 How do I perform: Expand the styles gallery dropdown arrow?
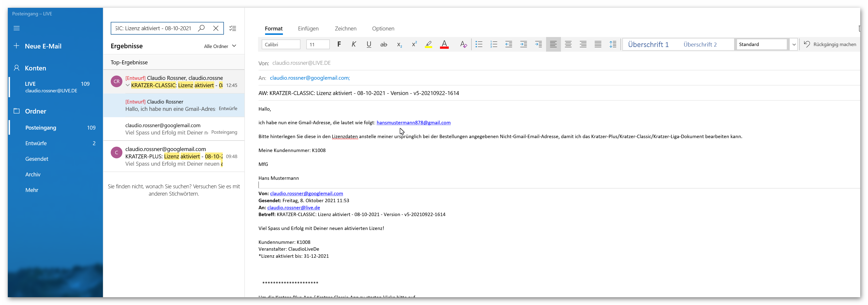tap(794, 44)
